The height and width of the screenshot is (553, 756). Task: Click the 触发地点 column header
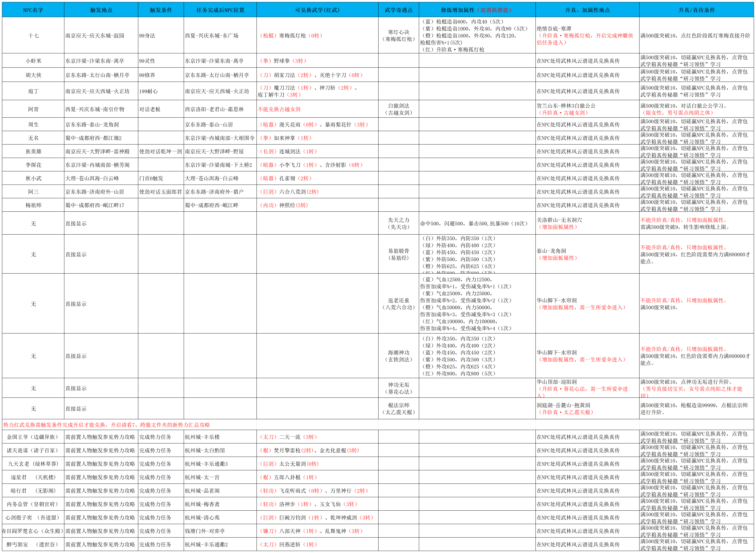pyautogui.click(x=101, y=10)
